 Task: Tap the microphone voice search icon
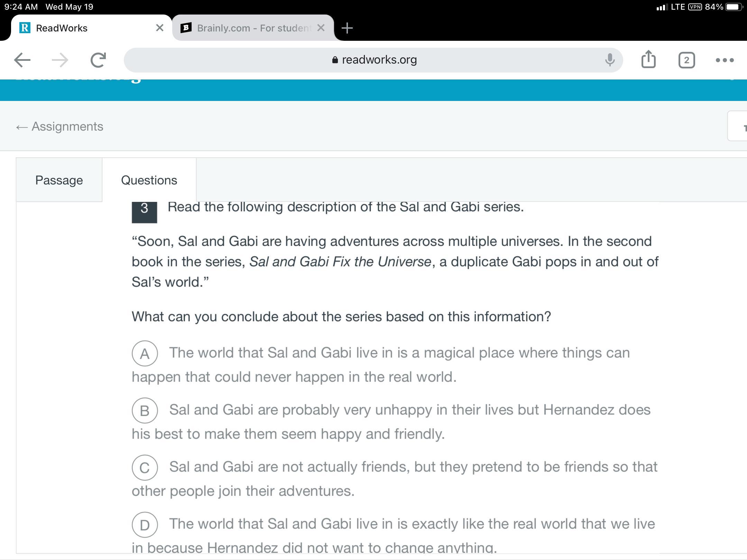(610, 60)
